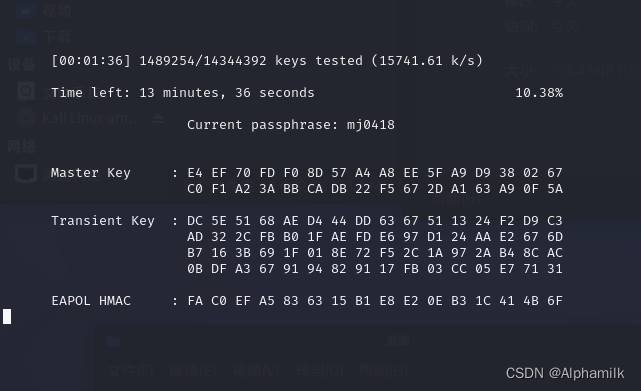Open the 下载 downloads folder icon

26,37
